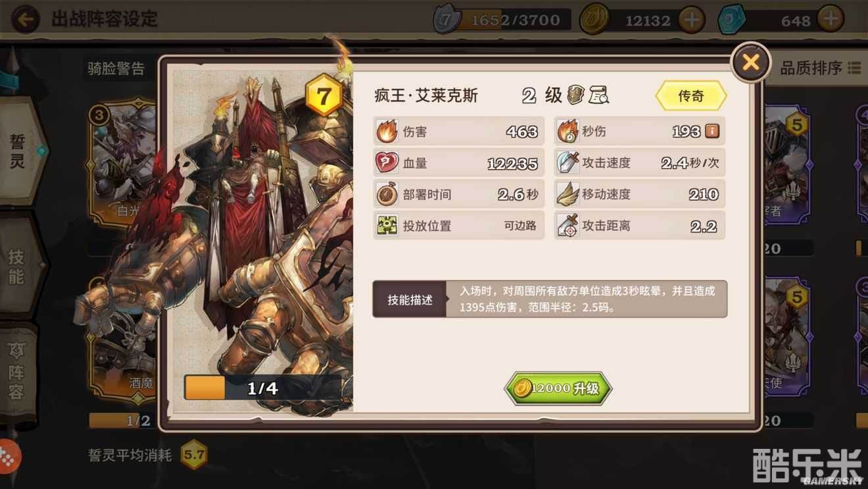Click the 血量 heart stat icon

click(x=387, y=163)
